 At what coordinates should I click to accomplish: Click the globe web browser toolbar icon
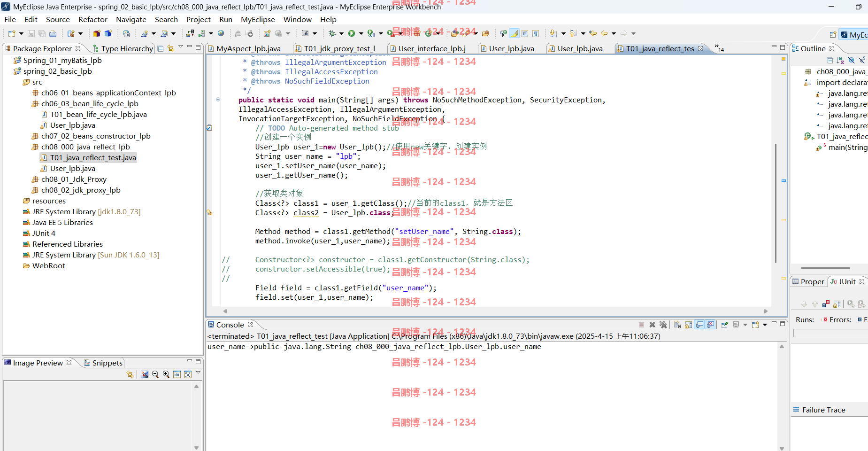click(x=221, y=33)
